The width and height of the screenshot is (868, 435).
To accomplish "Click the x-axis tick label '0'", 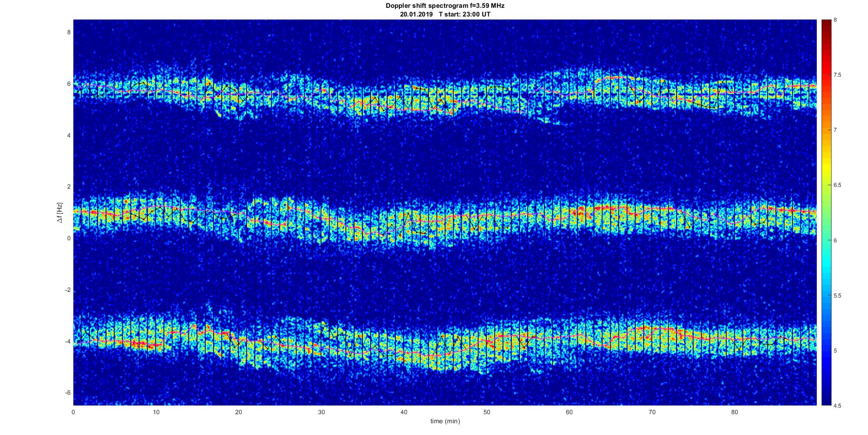I will [x=73, y=412].
